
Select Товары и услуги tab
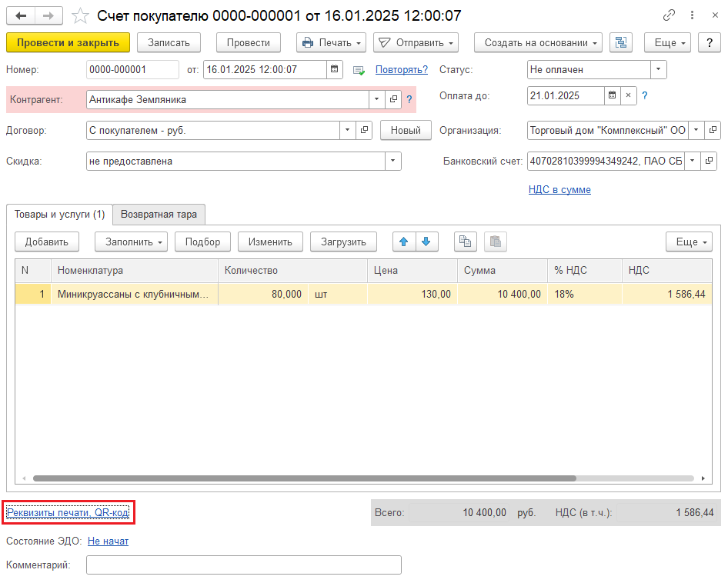point(59,215)
